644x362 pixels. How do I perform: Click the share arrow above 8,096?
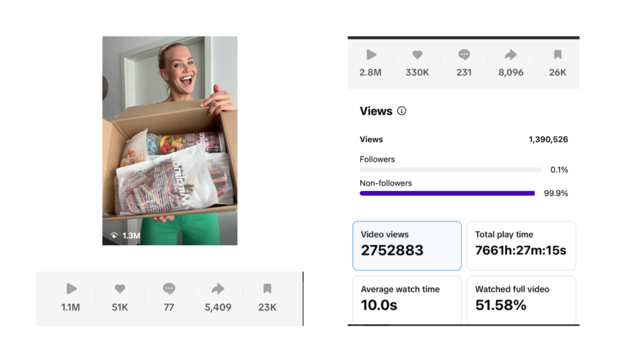pos(511,55)
